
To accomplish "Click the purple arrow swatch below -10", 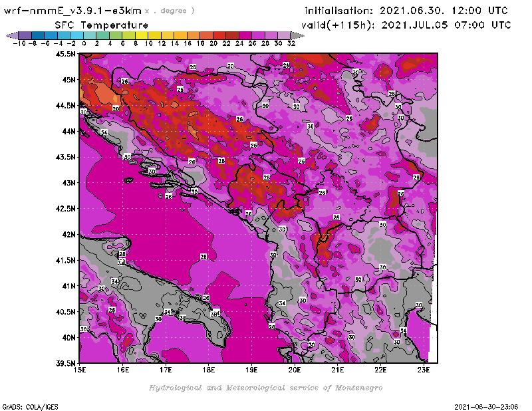I will click(x=12, y=35).
